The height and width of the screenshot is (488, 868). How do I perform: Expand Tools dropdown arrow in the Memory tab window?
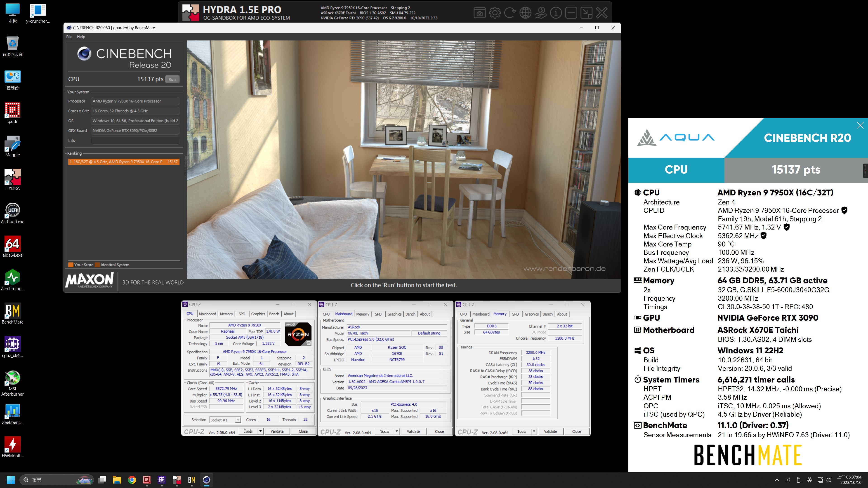[534, 432]
